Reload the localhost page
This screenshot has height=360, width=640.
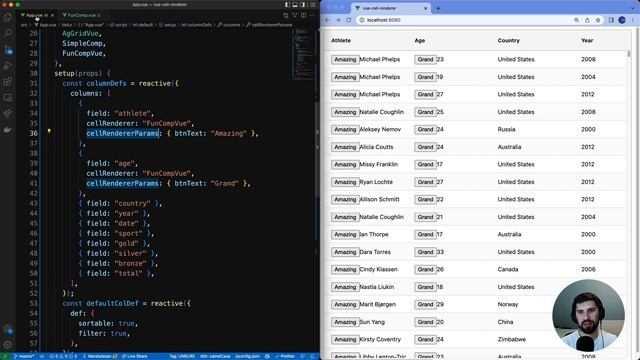point(349,20)
